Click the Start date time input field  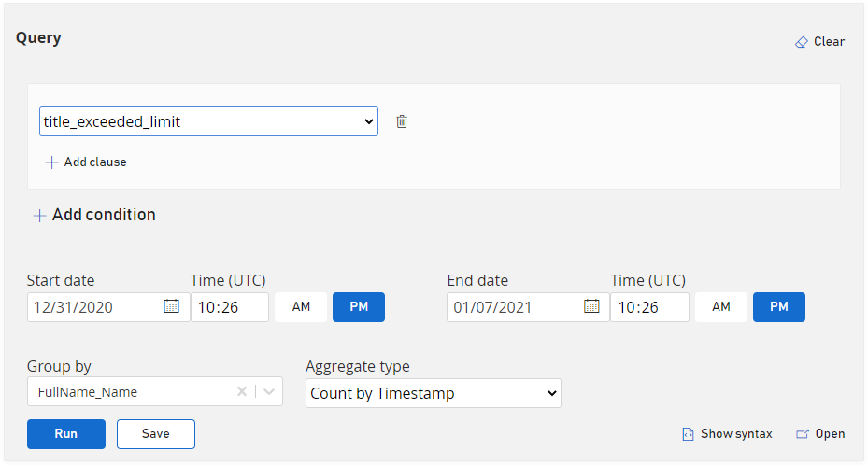coord(230,307)
